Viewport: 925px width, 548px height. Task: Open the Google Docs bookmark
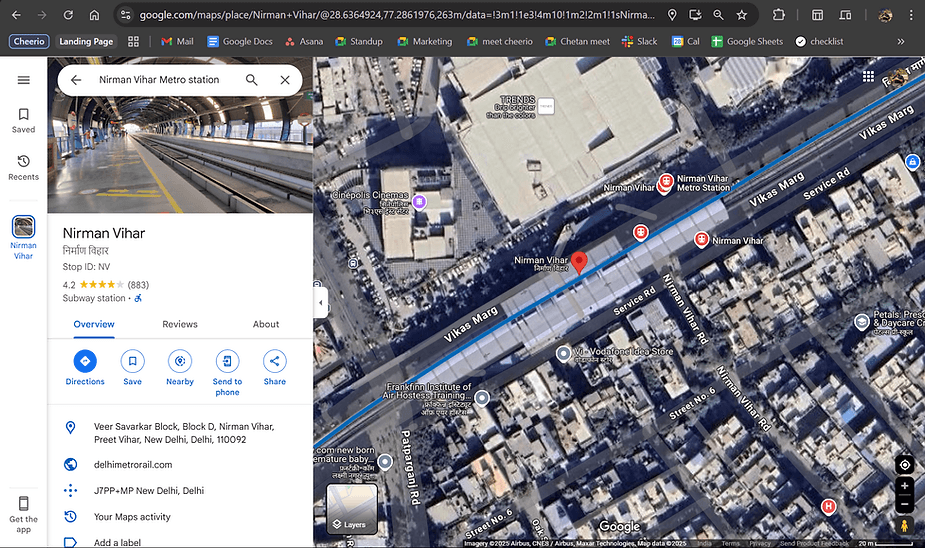(x=240, y=41)
